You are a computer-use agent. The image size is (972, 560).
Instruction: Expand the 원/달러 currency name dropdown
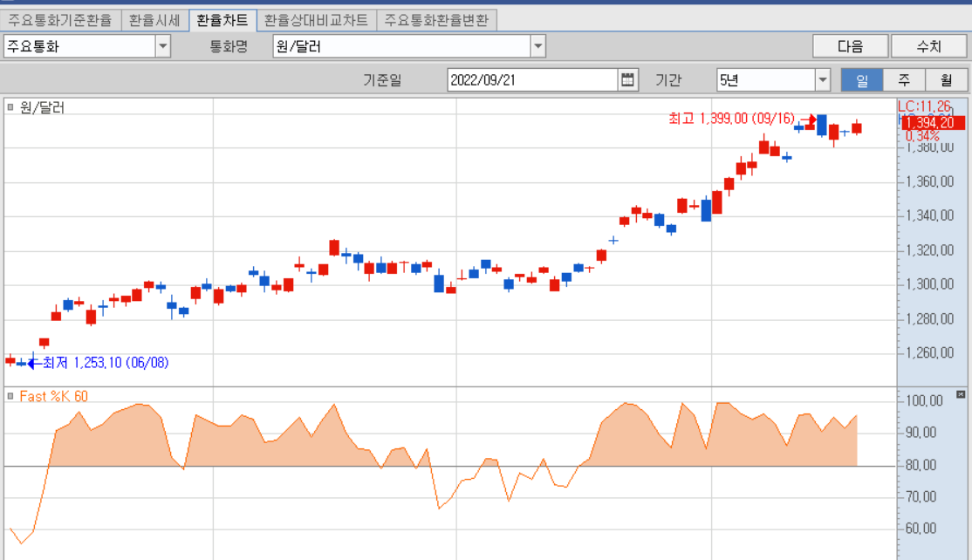pos(538,46)
